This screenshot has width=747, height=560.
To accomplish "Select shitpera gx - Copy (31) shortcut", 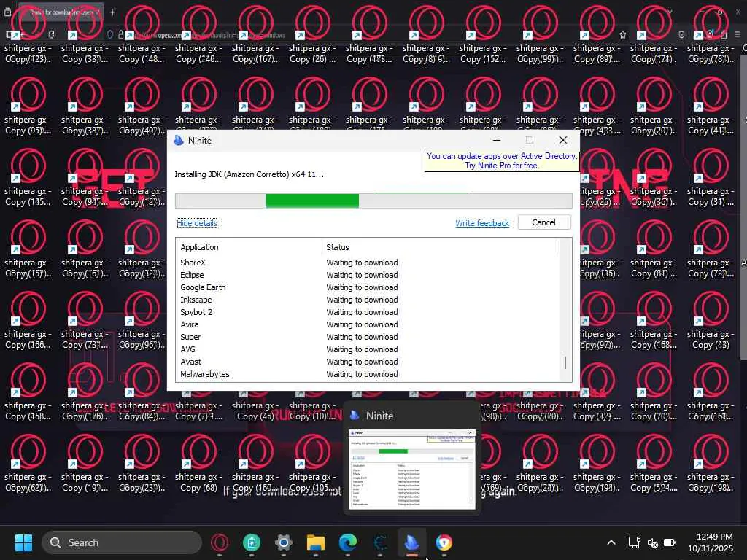I will coord(711,177).
